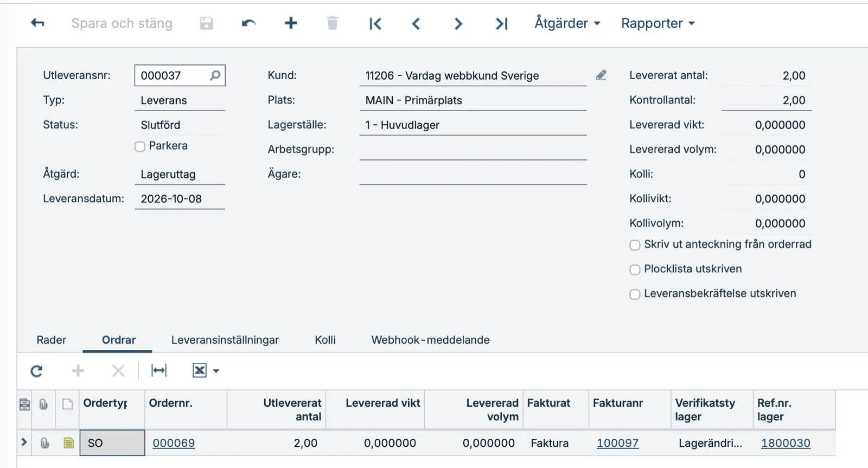Switch to the Rader tab
The image size is (868, 468).
(52, 340)
